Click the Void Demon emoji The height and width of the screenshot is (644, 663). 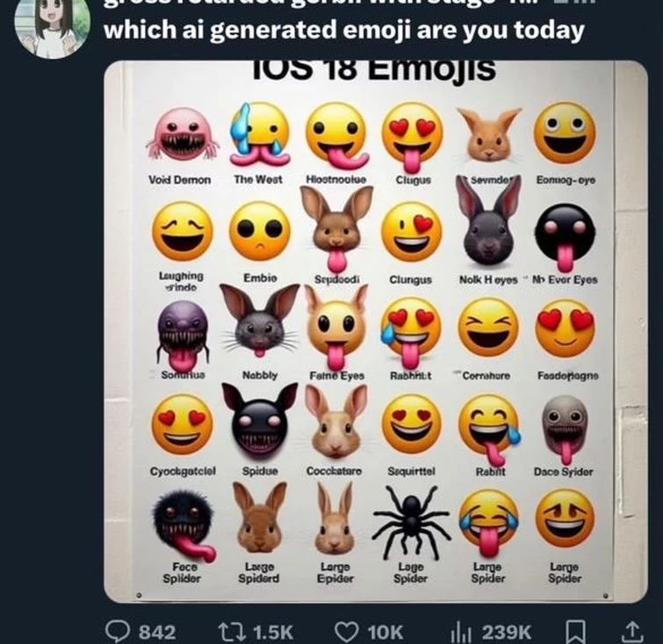(182, 134)
